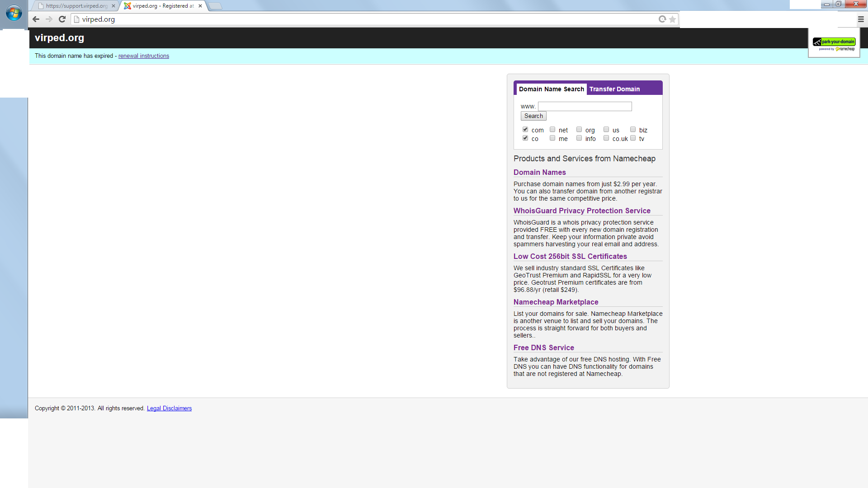Switch to the support.virped.org tab
Image resolution: width=868 pixels, height=488 pixels.
pyautogui.click(x=76, y=6)
